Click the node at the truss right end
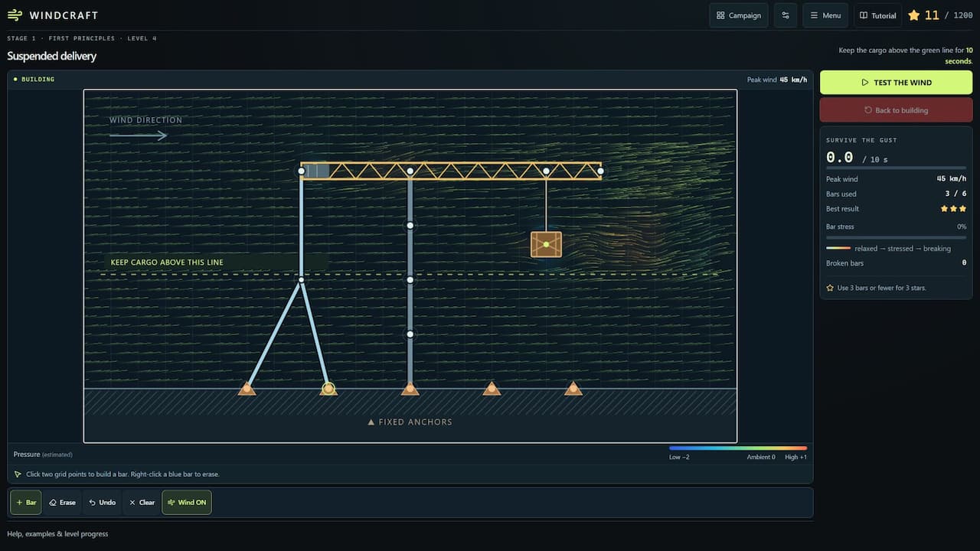The height and width of the screenshot is (551, 980). [600, 171]
